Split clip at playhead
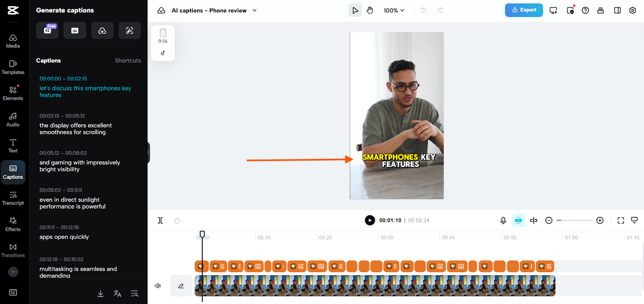The height and width of the screenshot is (304, 644). tap(160, 220)
